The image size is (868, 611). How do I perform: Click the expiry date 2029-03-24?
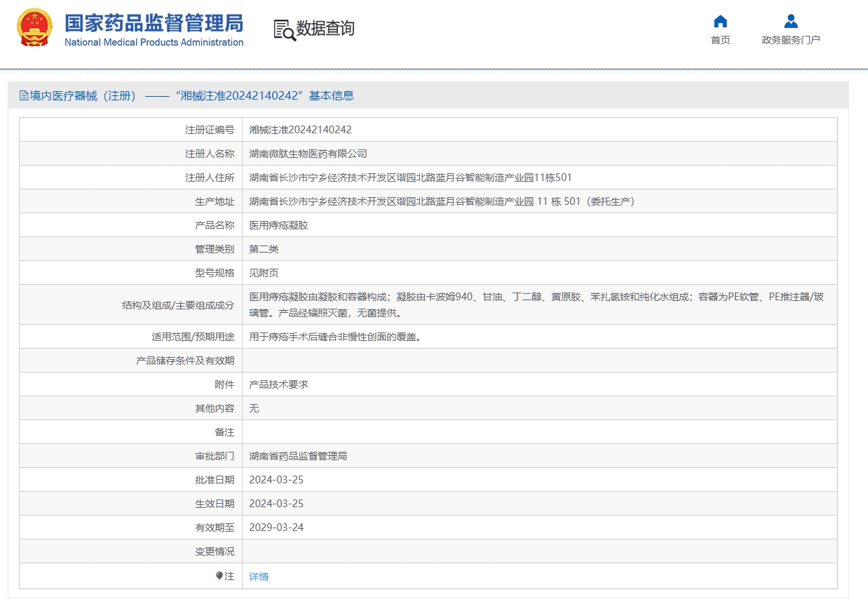276,528
